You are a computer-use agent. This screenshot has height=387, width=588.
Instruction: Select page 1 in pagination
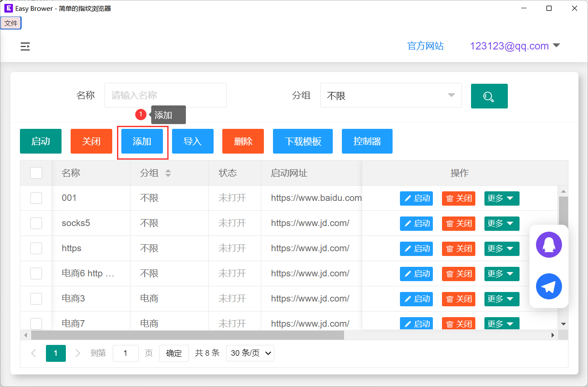[56, 353]
